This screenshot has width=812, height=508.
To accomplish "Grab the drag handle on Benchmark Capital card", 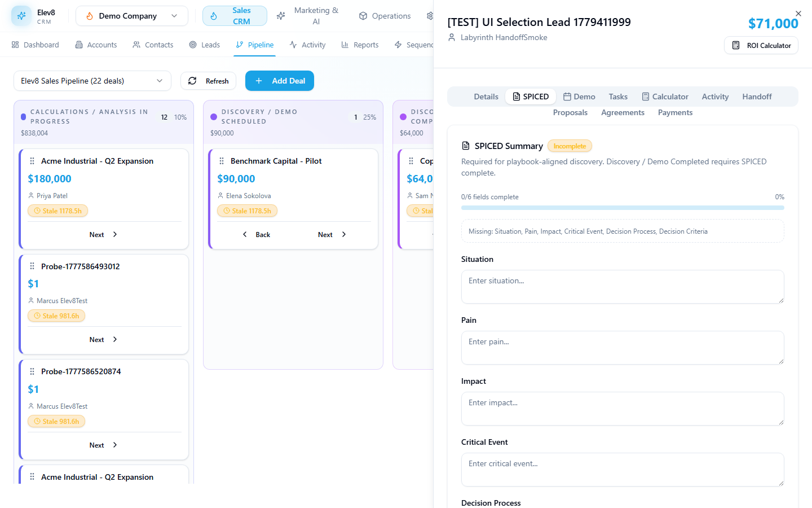I will tap(222, 161).
